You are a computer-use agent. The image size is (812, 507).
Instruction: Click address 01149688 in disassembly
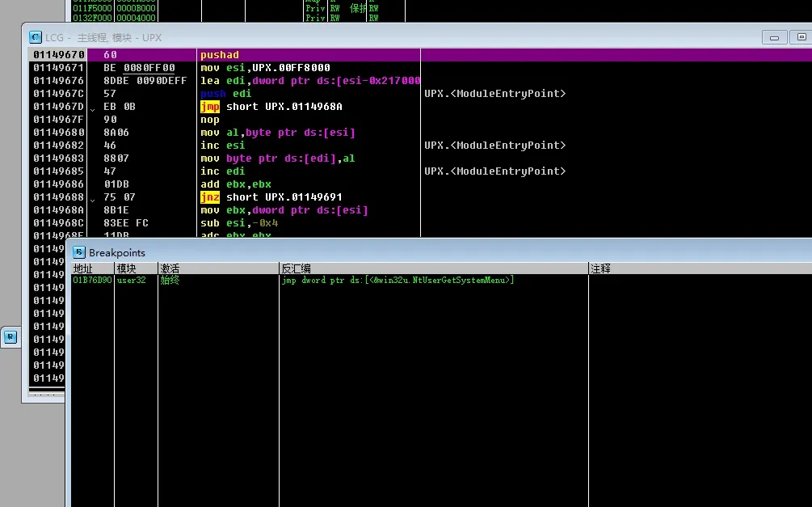tap(58, 197)
